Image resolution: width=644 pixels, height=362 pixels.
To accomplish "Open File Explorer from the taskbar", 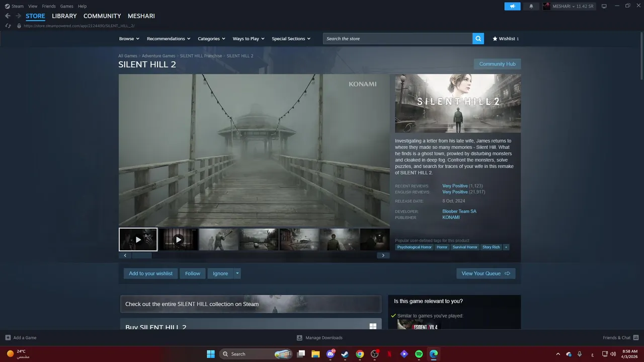I will click(315, 354).
